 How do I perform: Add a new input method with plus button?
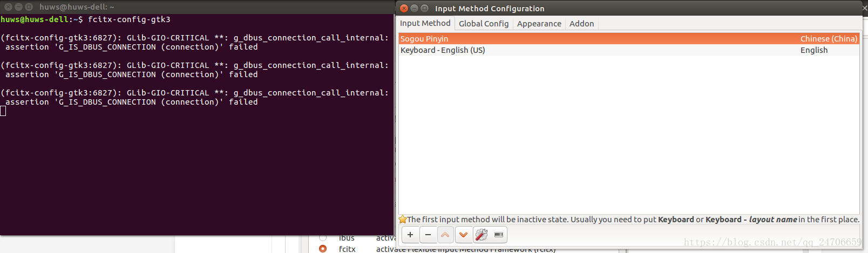(410, 235)
